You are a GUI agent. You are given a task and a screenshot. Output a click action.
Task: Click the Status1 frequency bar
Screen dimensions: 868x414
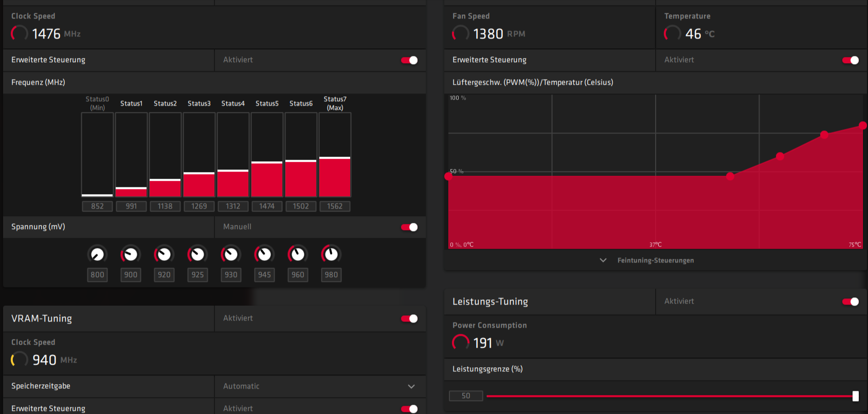coord(131,155)
